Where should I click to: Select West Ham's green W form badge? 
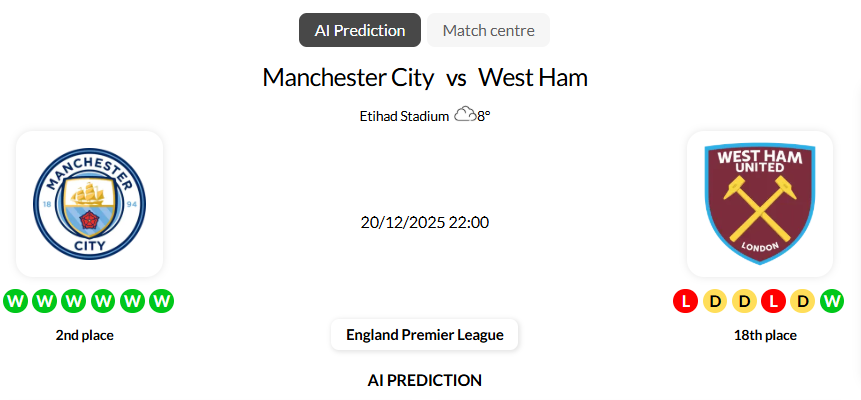click(x=832, y=300)
